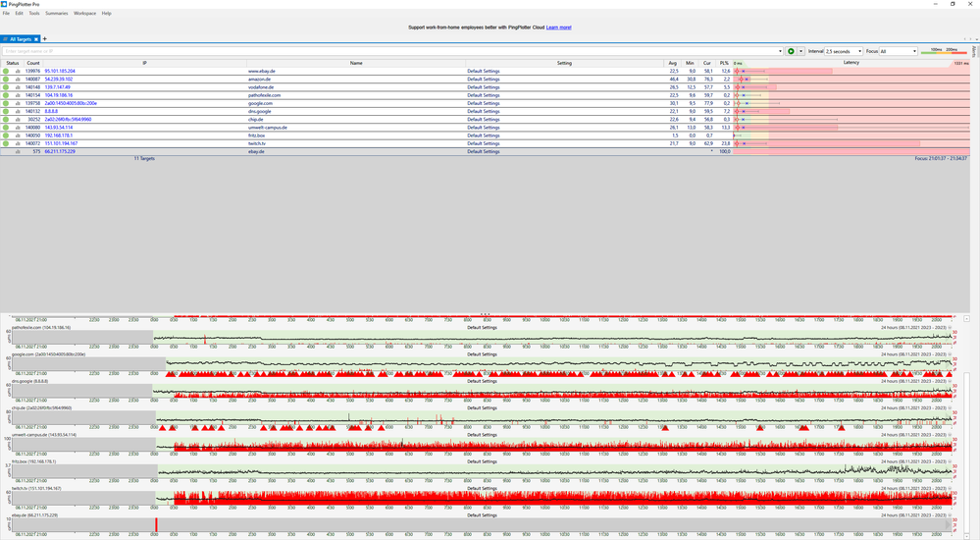The height and width of the screenshot is (540, 980).
Task: Follow the 'Learn more!' PingPlotter Cloud link
Action: point(559,27)
